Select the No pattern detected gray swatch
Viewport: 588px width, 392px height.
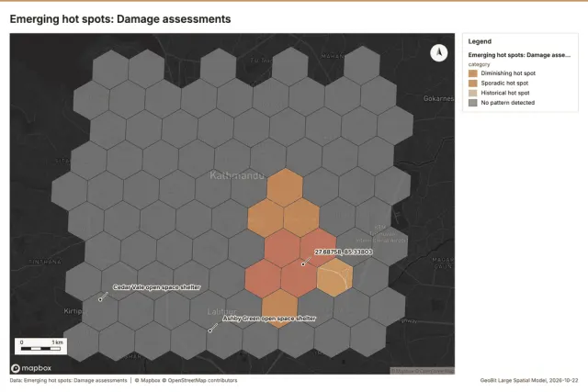[x=473, y=103]
